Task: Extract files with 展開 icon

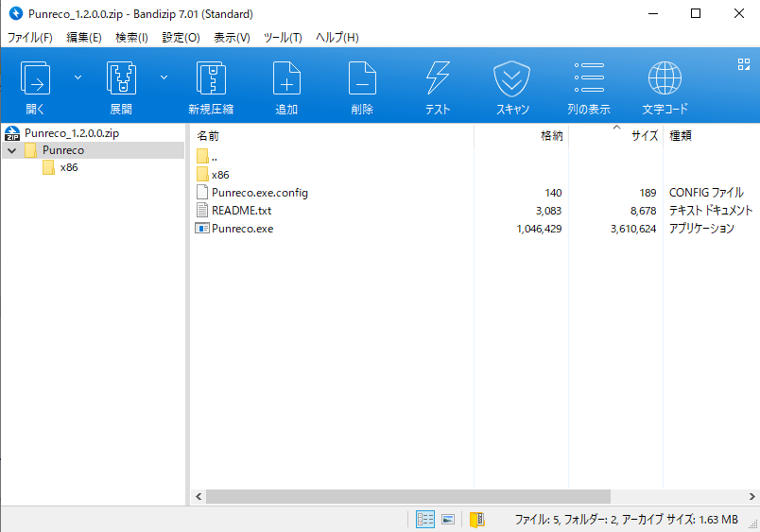Action: pyautogui.click(x=121, y=87)
